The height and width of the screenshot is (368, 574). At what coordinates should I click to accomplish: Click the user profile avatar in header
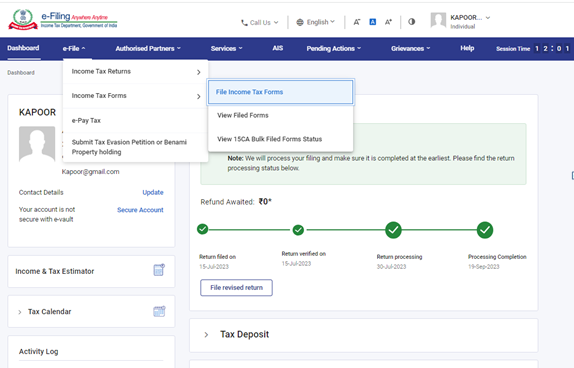pyautogui.click(x=438, y=20)
